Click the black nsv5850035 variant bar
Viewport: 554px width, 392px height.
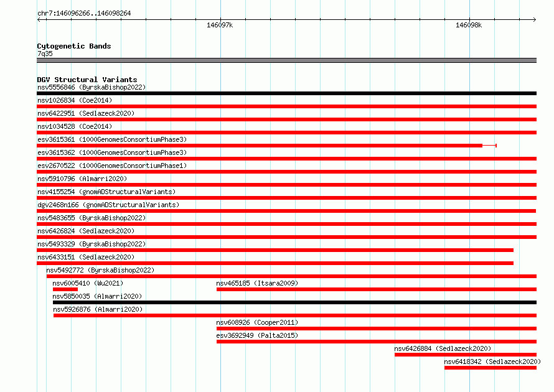[x=294, y=302]
